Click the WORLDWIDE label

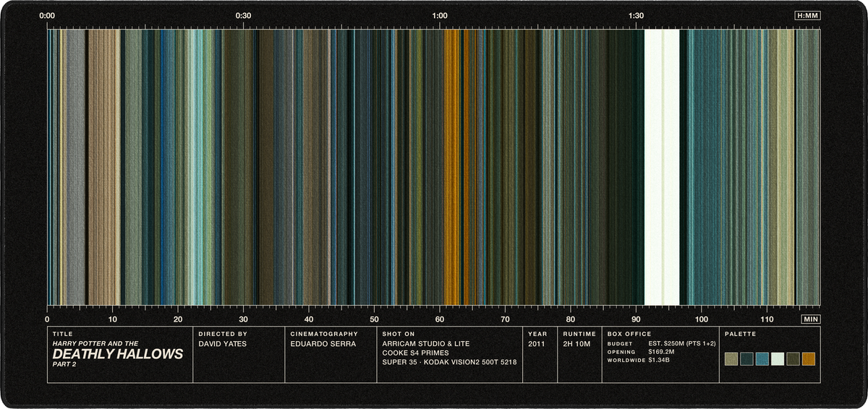coord(626,359)
